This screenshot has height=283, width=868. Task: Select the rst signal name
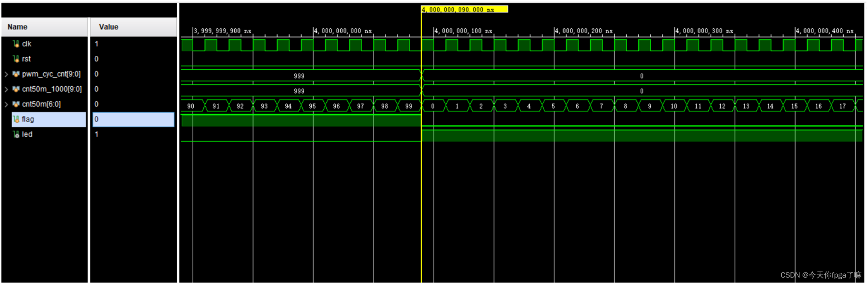tap(26, 59)
